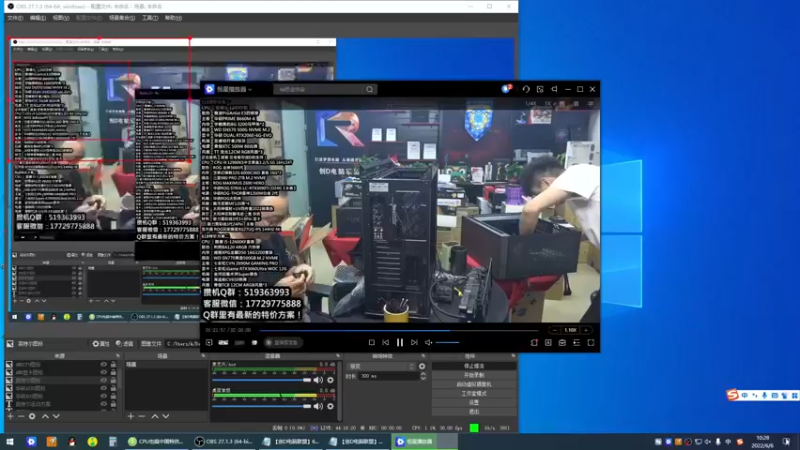Move the scene down in Scenes panel
The height and width of the screenshot is (450, 800).
[166, 416]
